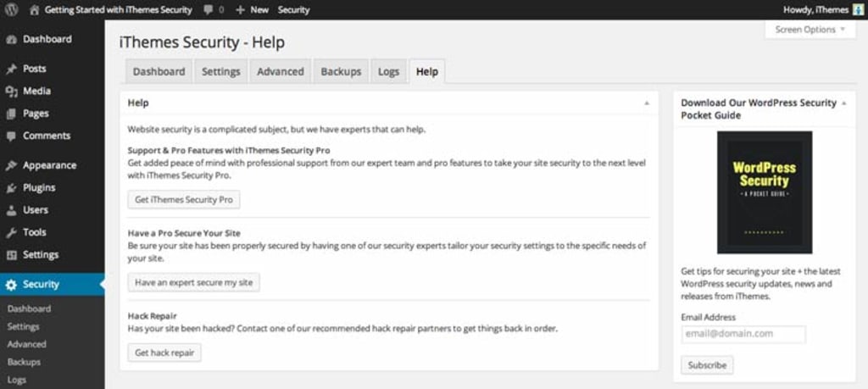The image size is (868, 389).
Task: Select the Help tab
Action: tap(427, 71)
